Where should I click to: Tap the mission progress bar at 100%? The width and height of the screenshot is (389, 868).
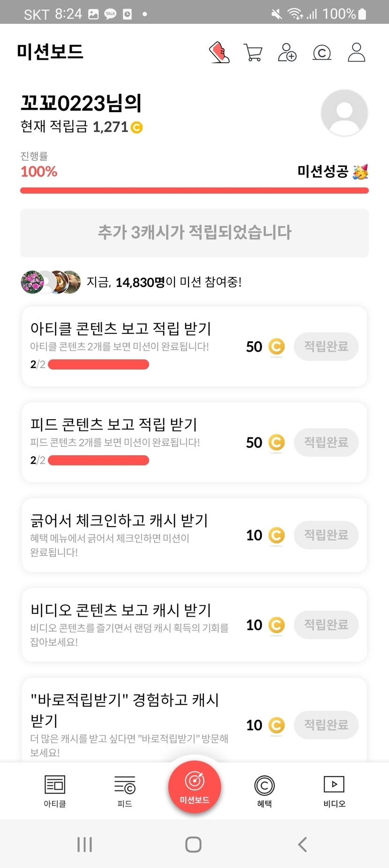click(194, 190)
